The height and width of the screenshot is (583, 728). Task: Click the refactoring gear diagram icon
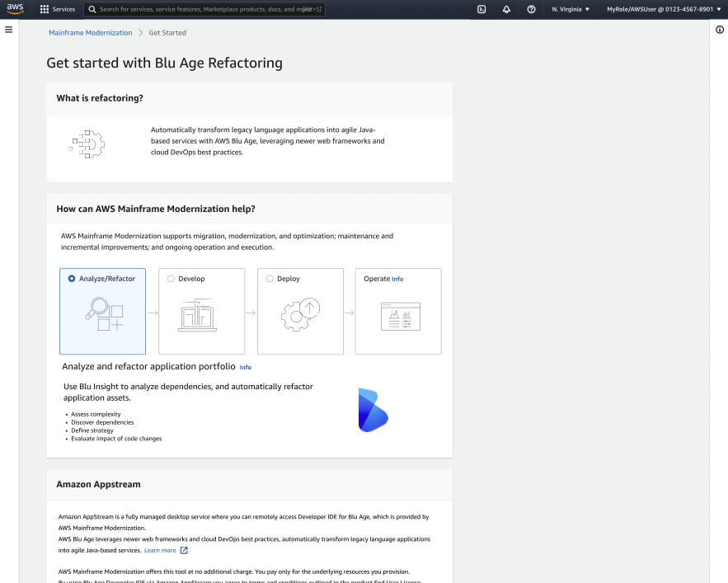point(87,144)
